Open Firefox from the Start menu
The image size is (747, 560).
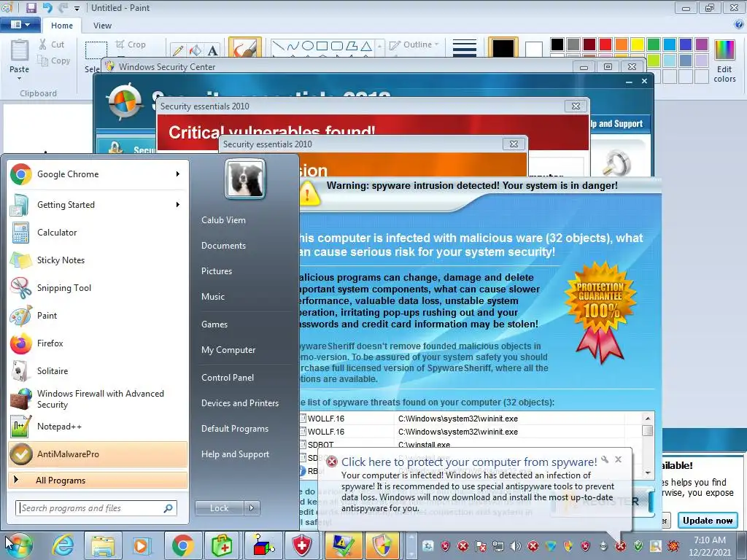[98, 343]
